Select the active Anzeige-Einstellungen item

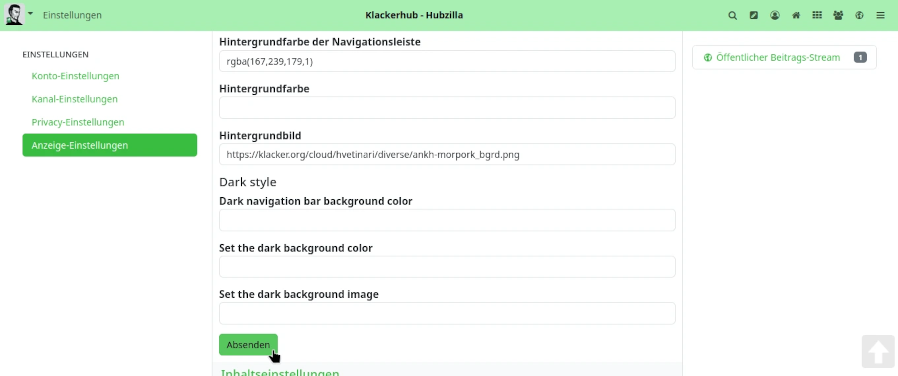click(109, 145)
